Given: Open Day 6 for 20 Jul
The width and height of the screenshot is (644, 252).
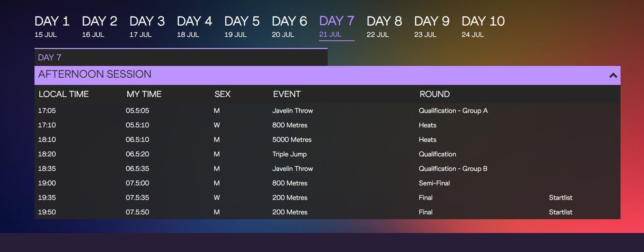Looking at the screenshot, I should (x=289, y=26).
